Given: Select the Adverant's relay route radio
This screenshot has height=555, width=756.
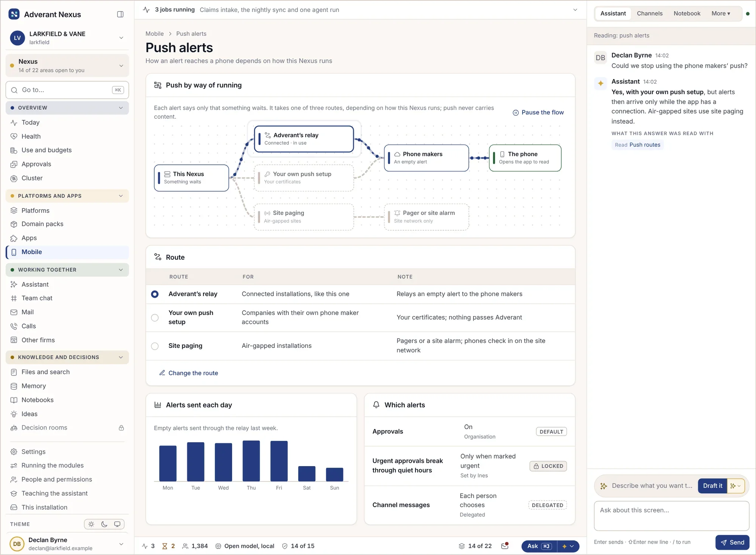Looking at the screenshot, I should pos(155,294).
